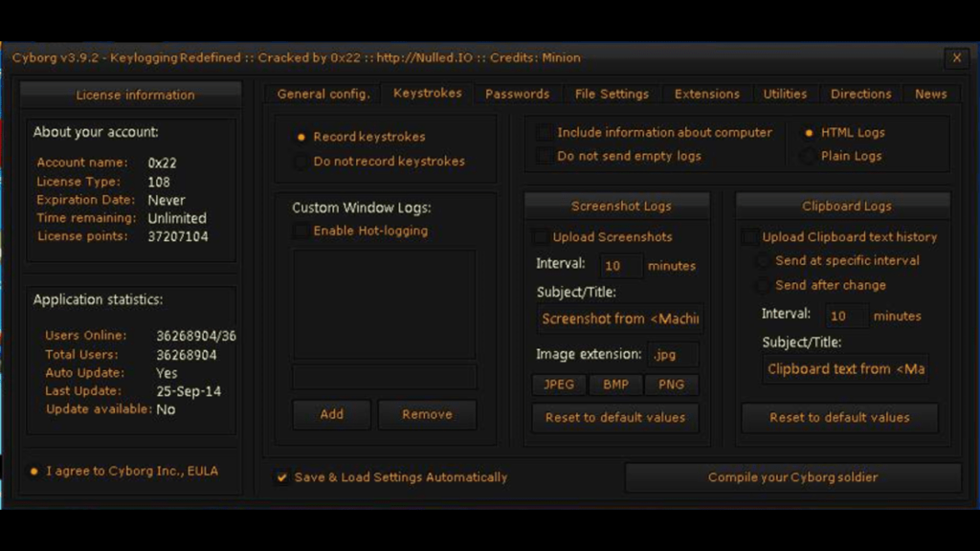This screenshot has height=551, width=980.
Task: Click the Clipboard Logs interval minutes field
Action: [846, 316]
